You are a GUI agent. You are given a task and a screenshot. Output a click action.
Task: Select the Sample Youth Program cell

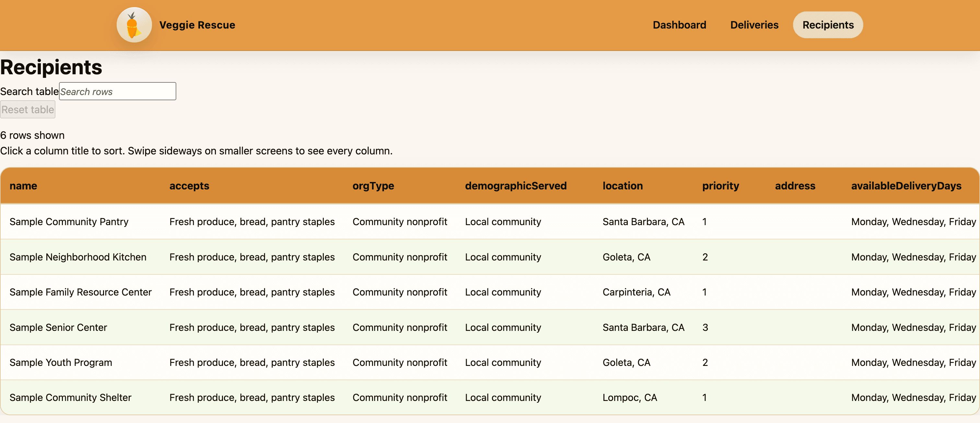pos(61,362)
